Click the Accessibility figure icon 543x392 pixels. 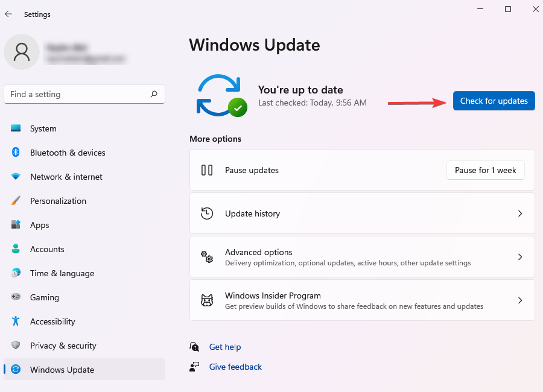[16, 321]
